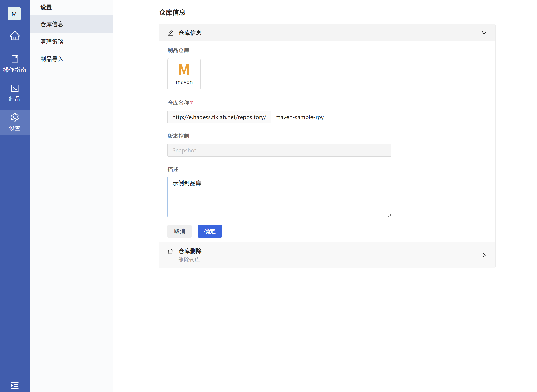This screenshot has height=392, width=537.
Task: Toggle the sidebar collapse menu icon
Action: (15, 385)
